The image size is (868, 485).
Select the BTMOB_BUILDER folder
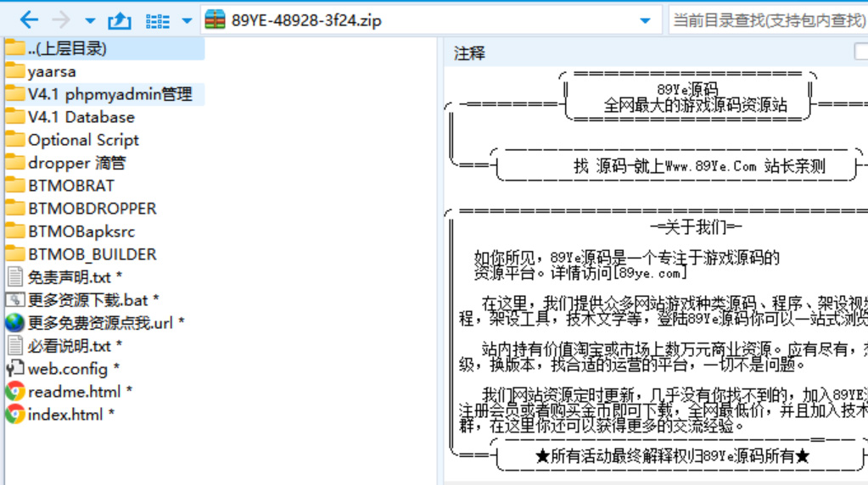point(92,254)
